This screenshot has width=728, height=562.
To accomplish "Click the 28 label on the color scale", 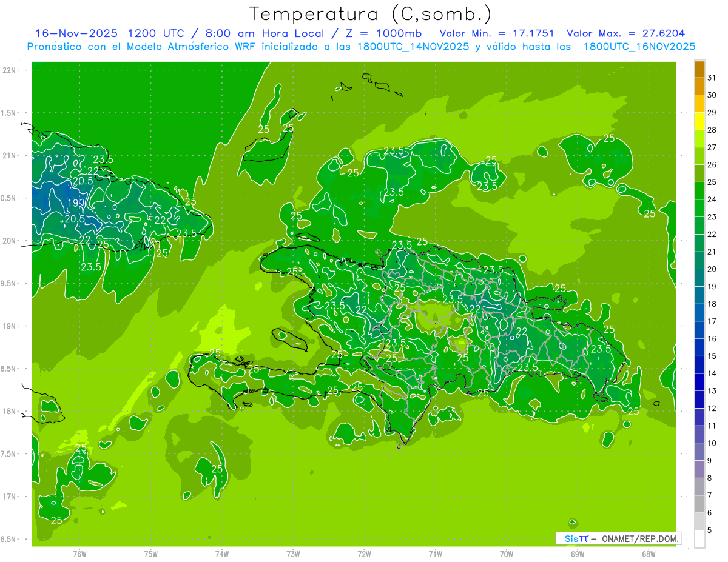I will [x=712, y=130].
